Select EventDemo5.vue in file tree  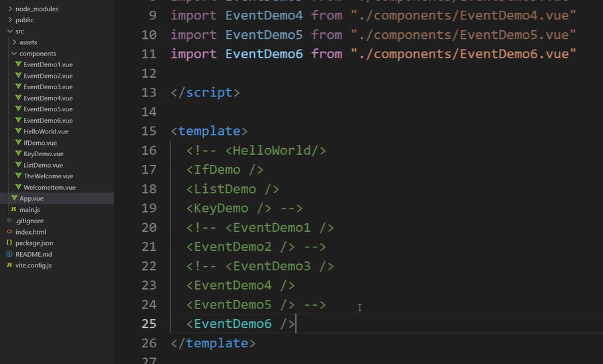[48, 109]
